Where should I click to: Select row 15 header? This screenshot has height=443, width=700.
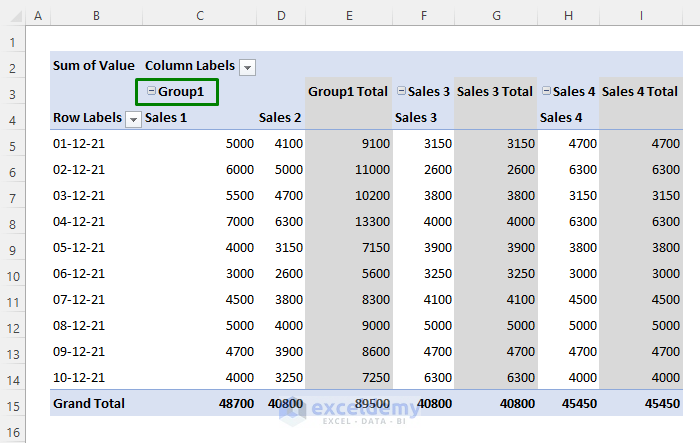pyautogui.click(x=12, y=404)
